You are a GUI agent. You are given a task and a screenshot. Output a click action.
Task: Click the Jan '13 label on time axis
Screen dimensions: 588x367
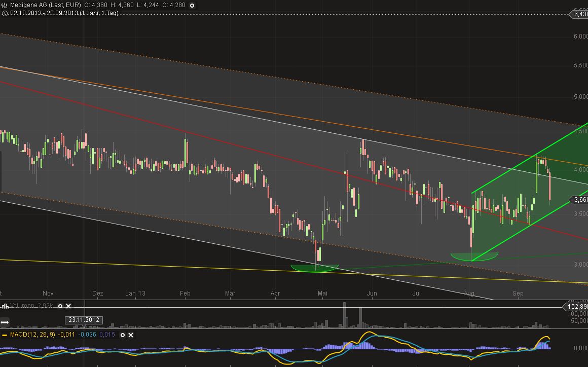point(135,293)
